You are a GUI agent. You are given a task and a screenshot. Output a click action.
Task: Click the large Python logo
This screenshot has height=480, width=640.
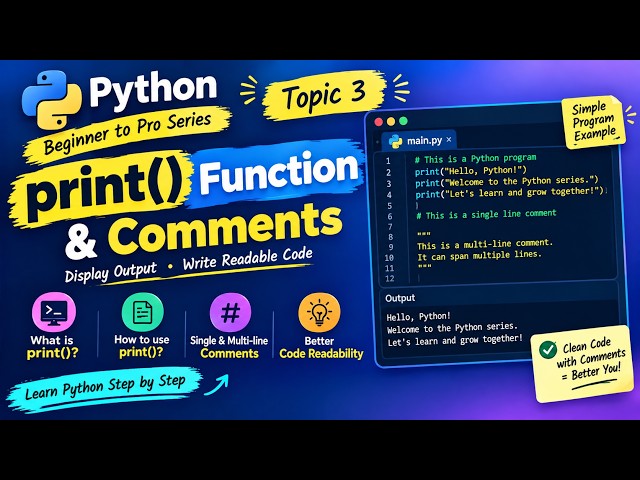coord(52,100)
